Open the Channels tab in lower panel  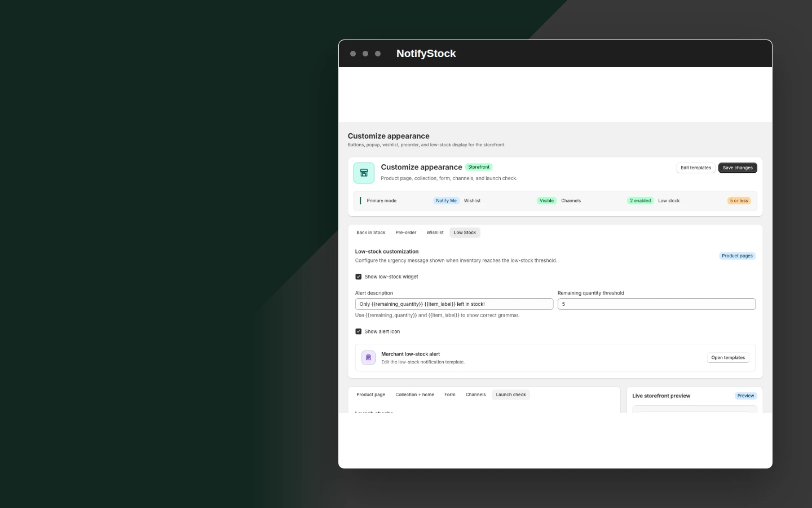475,395
